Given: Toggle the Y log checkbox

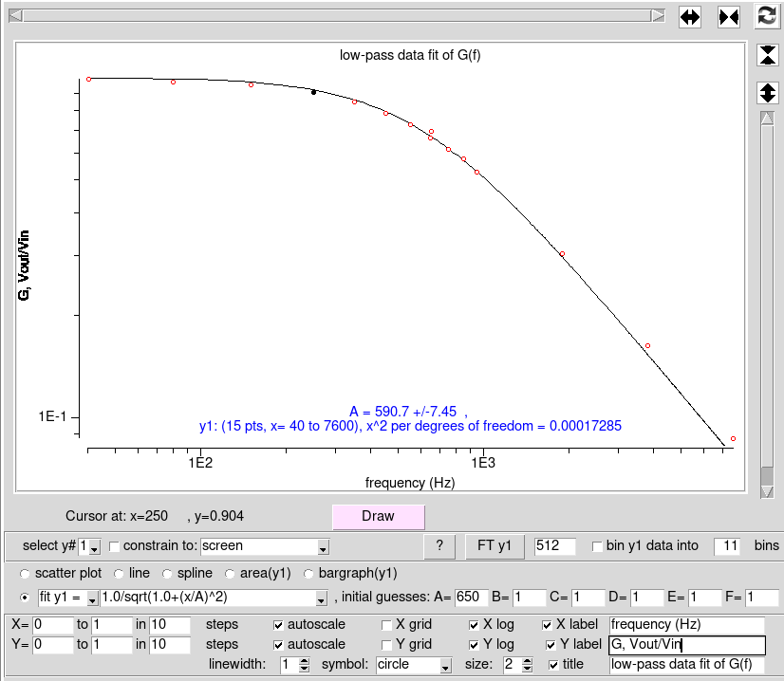Looking at the screenshot, I should [x=474, y=645].
